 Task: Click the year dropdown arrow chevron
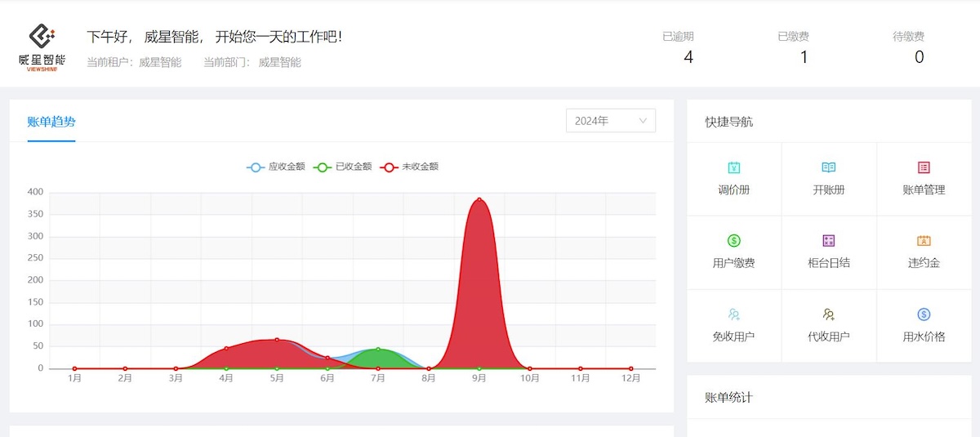pyautogui.click(x=643, y=121)
